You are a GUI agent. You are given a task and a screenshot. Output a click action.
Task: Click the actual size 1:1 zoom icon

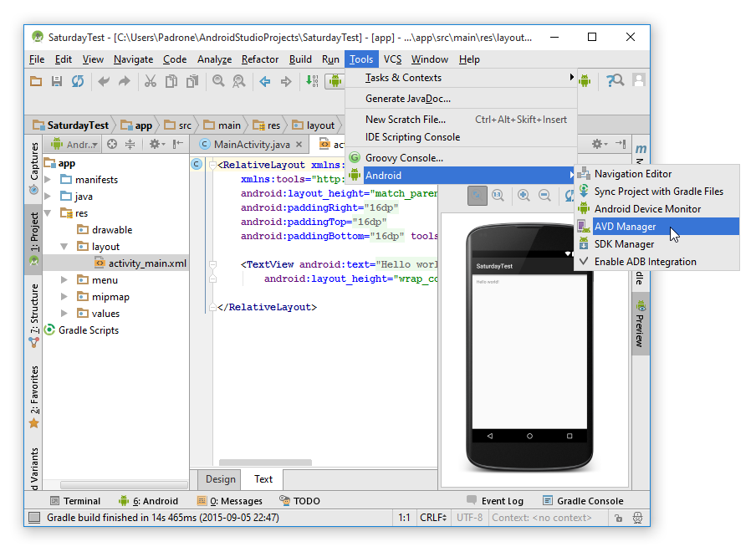(x=498, y=195)
